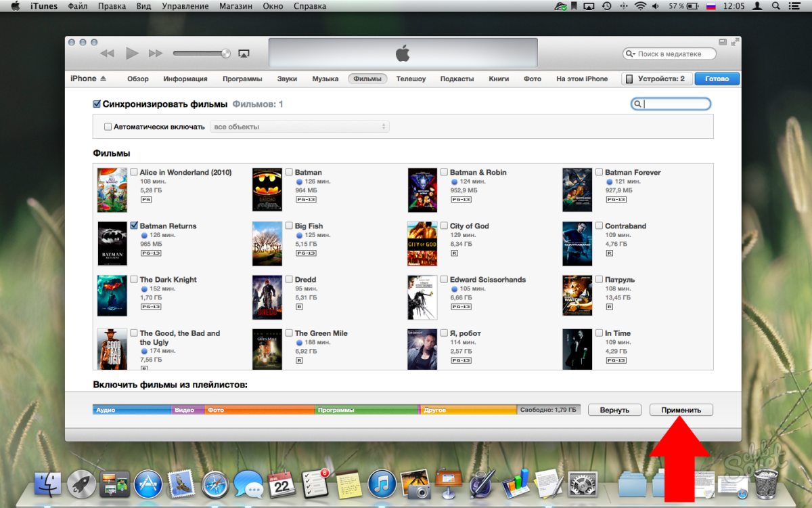
Task: Click the Применить button
Action: [681, 410]
